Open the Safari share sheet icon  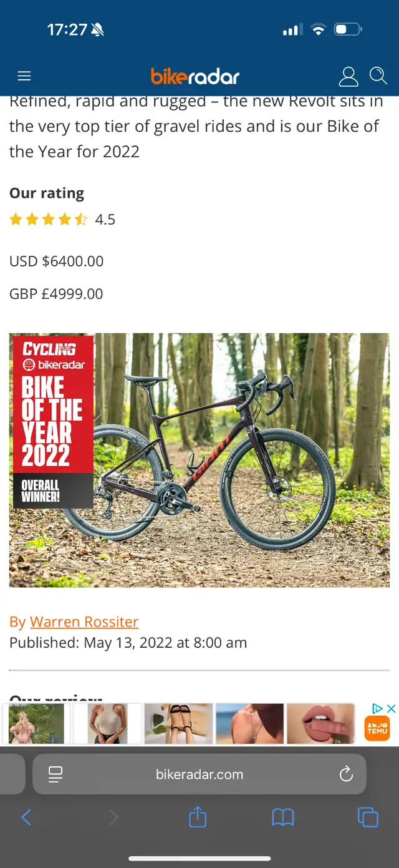(198, 816)
